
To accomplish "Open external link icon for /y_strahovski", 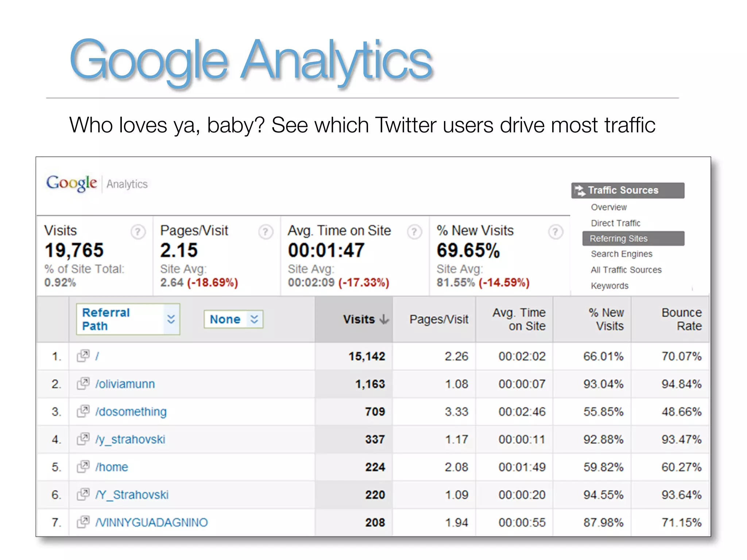I will 83,439.
